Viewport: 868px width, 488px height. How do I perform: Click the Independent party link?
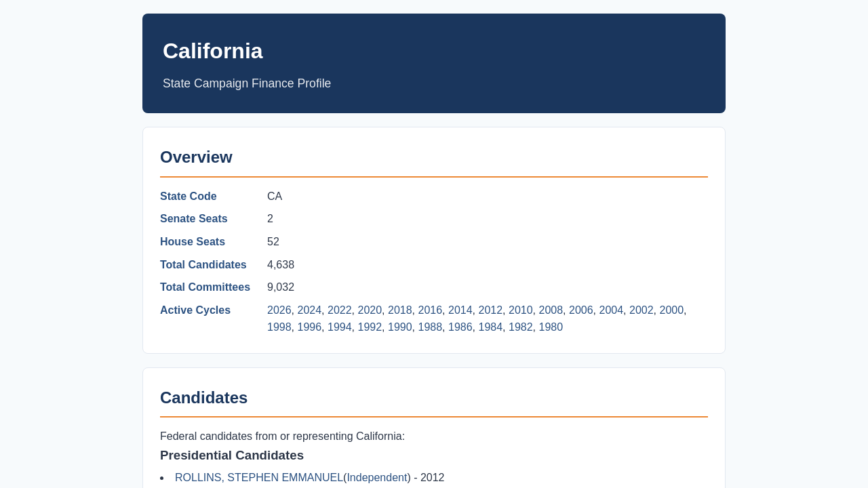[x=377, y=478]
